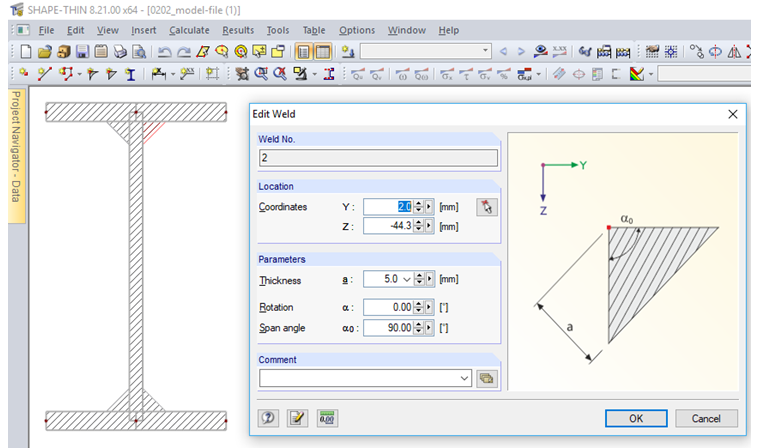Cancel the Edit Weld dialog
This screenshot has width=760, height=448.
point(706,418)
